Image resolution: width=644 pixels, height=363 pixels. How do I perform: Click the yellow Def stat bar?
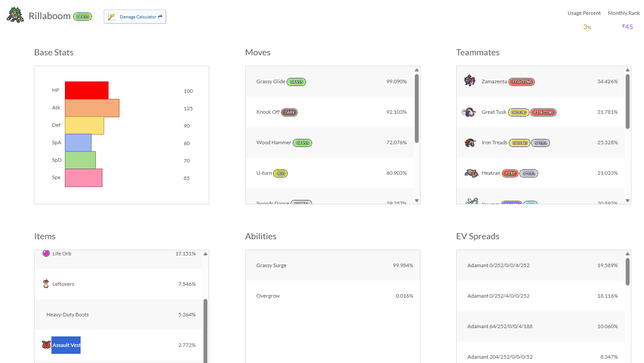coord(85,126)
